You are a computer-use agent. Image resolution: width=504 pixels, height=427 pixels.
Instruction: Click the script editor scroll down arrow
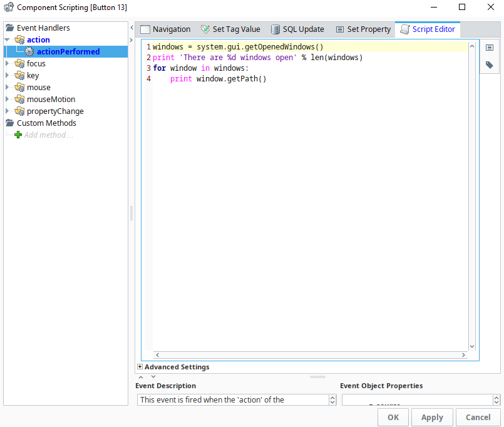(472, 346)
